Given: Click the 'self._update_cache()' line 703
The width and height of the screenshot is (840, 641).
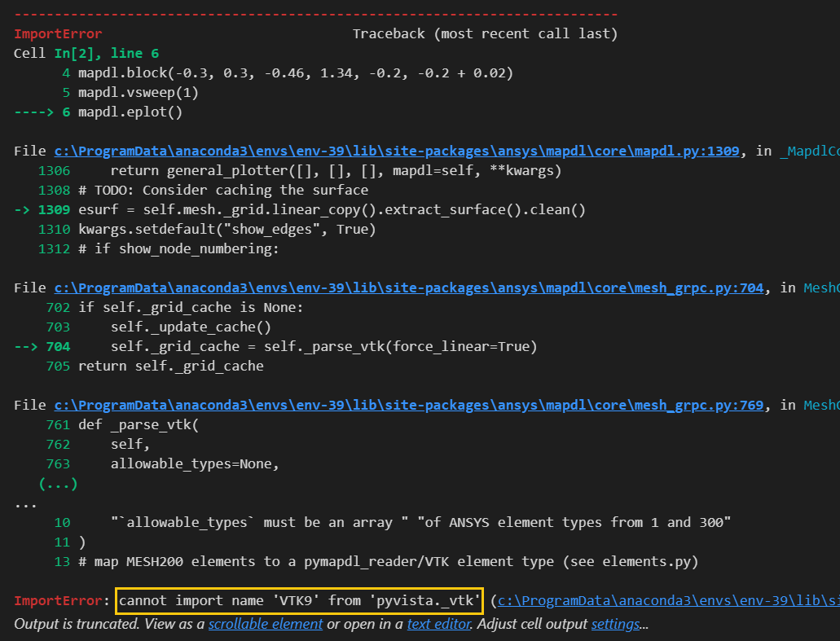Looking at the screenshot, I should 191,327.
